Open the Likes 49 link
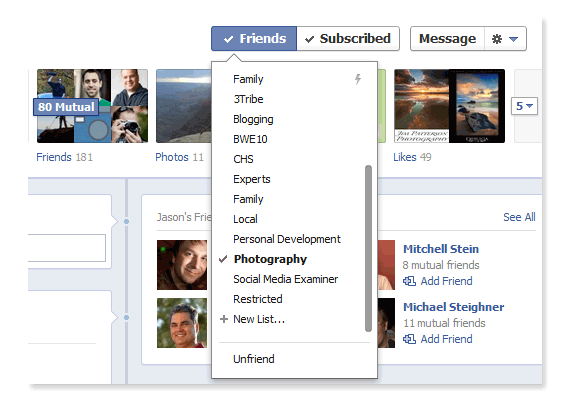570x400 pixels. pos(412,157)
